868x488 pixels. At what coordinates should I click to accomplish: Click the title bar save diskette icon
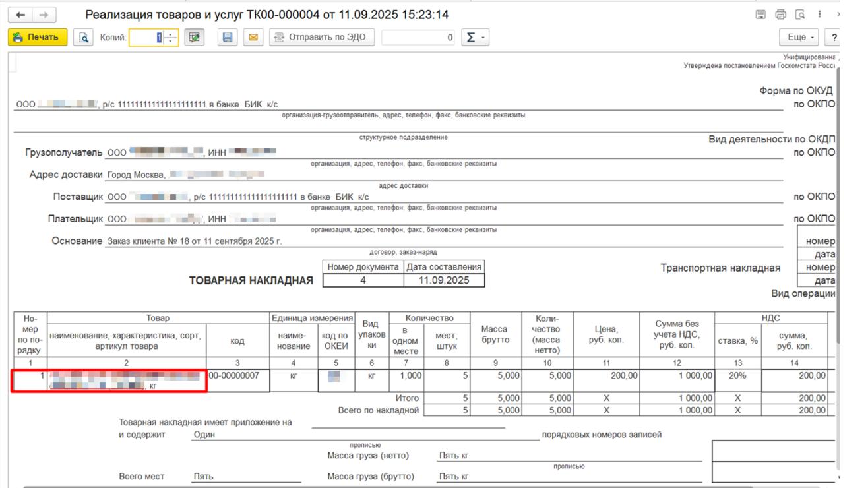[x=760, y=15]
